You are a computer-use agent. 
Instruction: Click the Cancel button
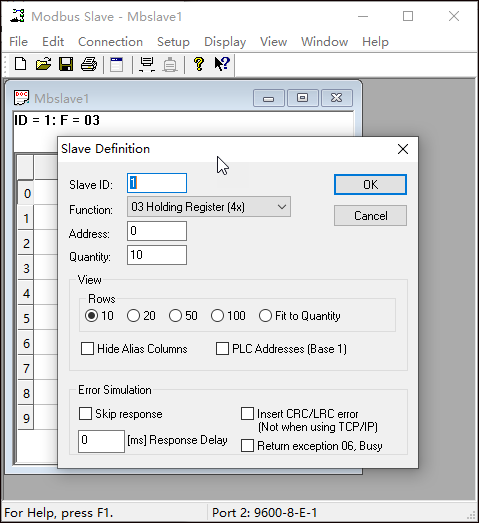(370, 215)
